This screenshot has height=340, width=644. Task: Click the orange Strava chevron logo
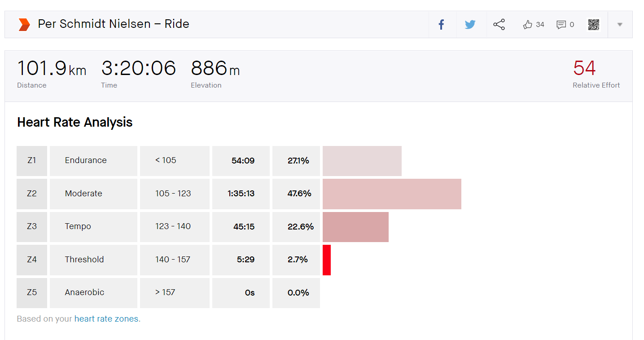click(24, 25)
